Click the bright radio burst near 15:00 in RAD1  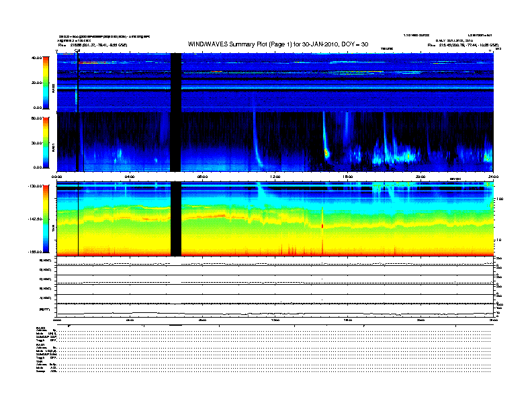point(326,152)
